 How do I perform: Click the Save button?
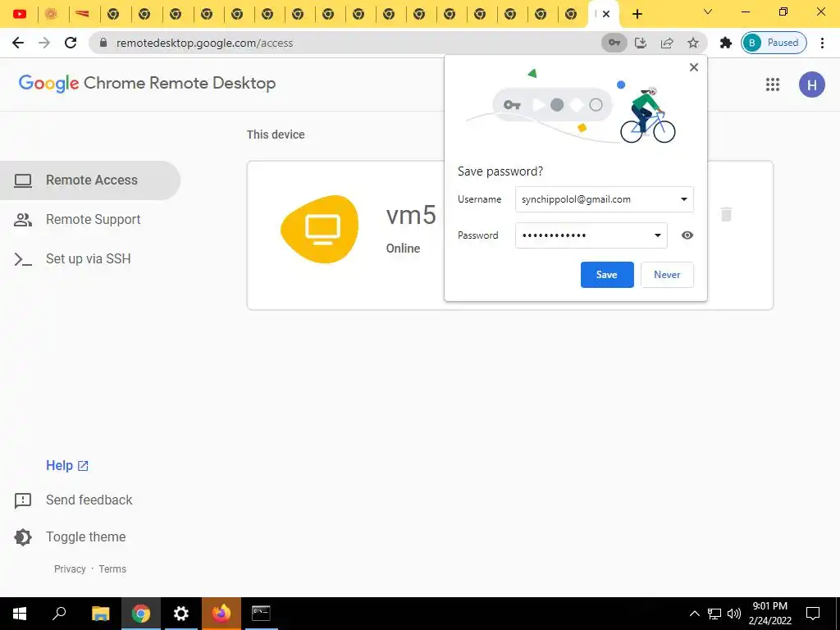(607, 274)
